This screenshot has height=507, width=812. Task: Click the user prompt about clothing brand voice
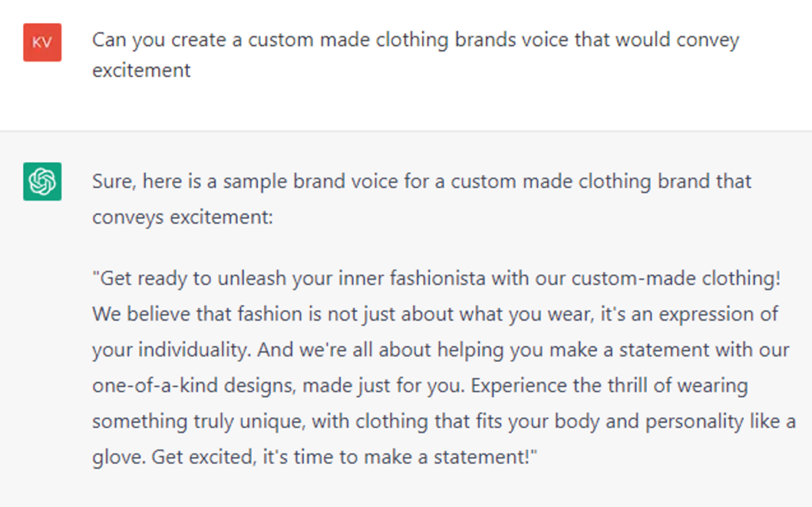click(x=415, y=40)
